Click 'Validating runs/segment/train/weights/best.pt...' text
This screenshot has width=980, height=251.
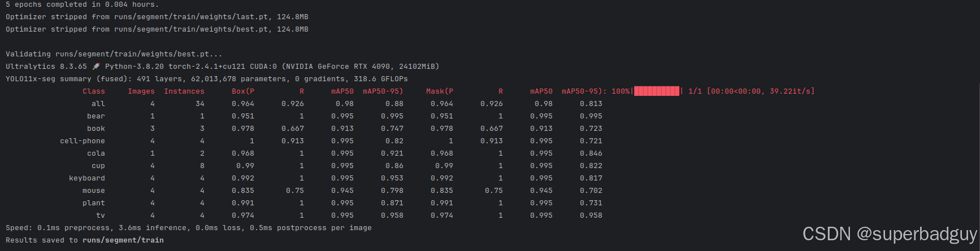114,54
